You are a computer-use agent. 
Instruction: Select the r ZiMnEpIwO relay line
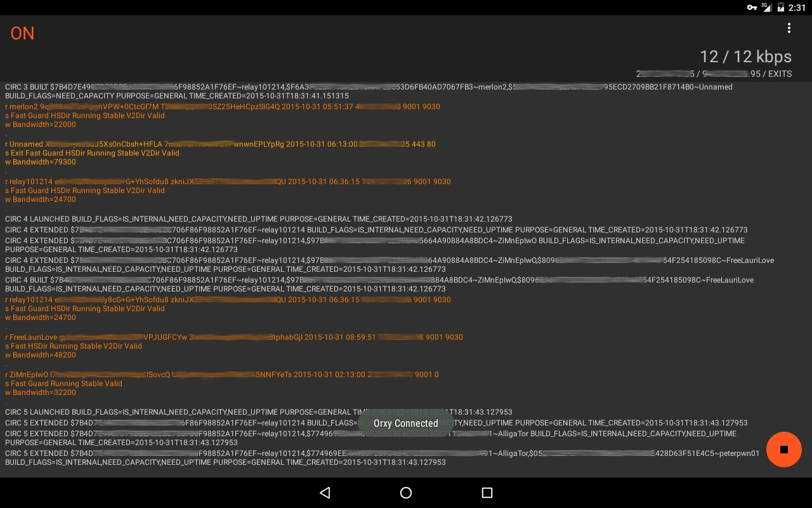tap(222, 375)
